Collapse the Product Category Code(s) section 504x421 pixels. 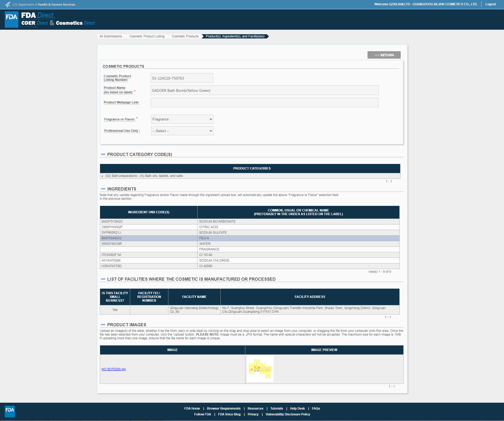coord(103,154)
